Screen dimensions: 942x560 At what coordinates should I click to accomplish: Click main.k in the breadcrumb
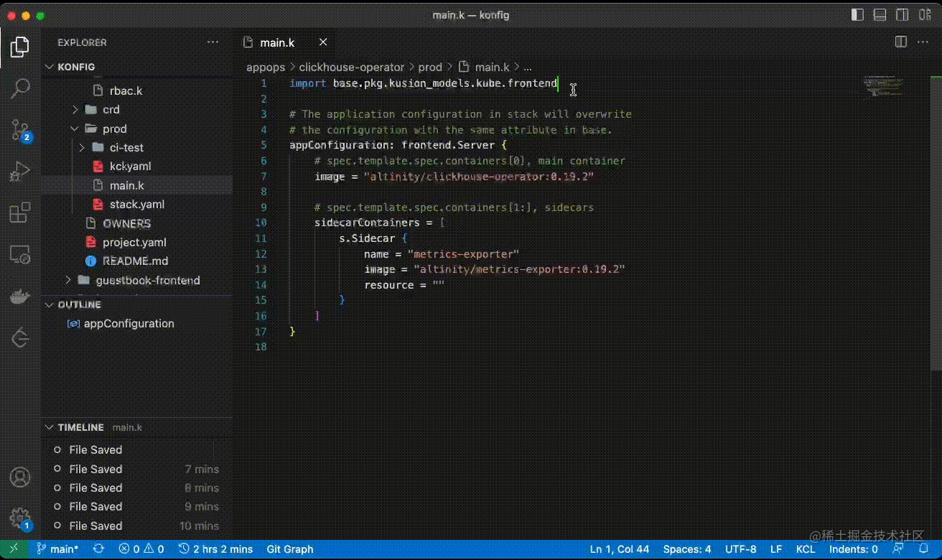[x=484, y=67]
